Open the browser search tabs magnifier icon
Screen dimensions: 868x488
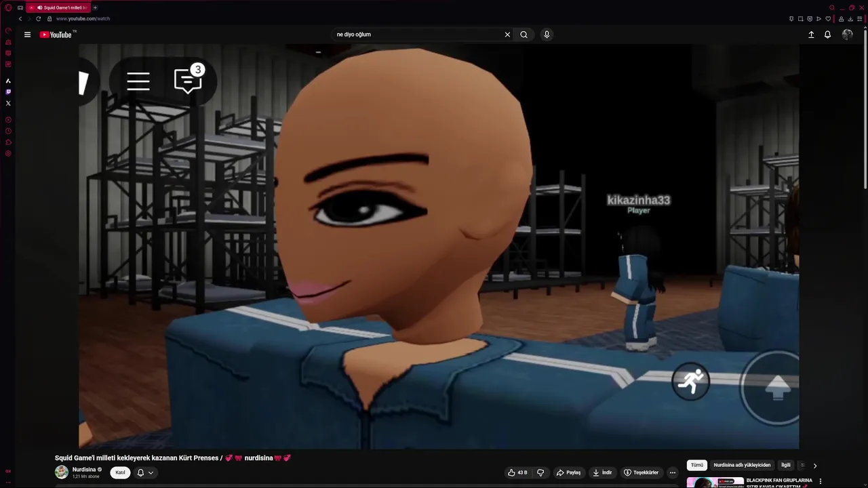832,7
